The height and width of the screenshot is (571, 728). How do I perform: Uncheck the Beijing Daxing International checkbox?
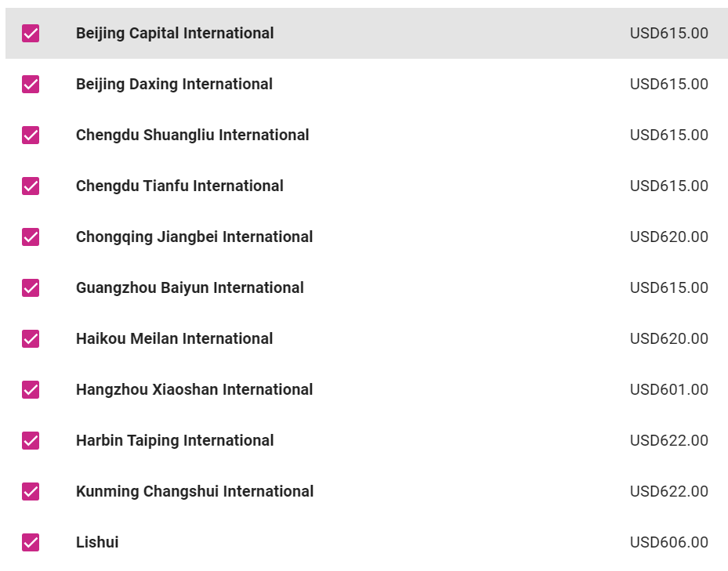31,84
